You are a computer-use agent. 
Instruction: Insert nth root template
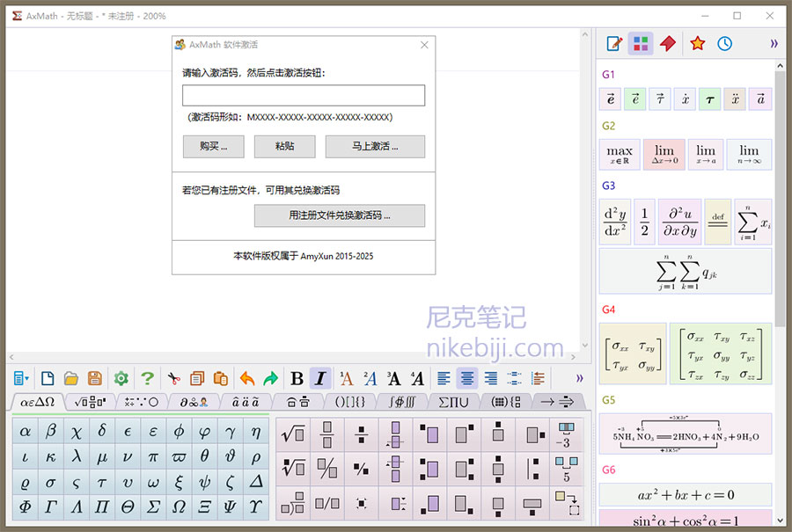293,469
